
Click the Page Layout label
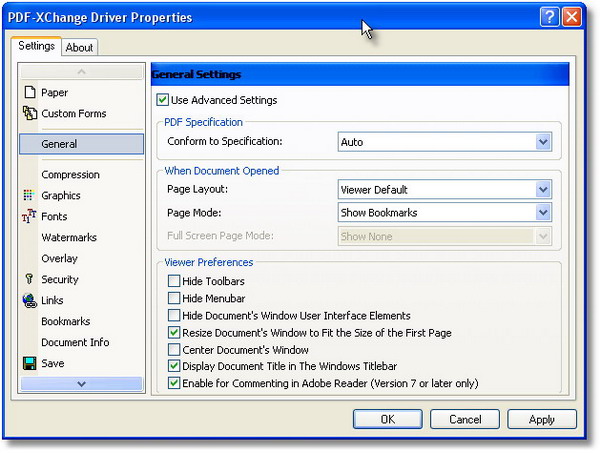197,189
